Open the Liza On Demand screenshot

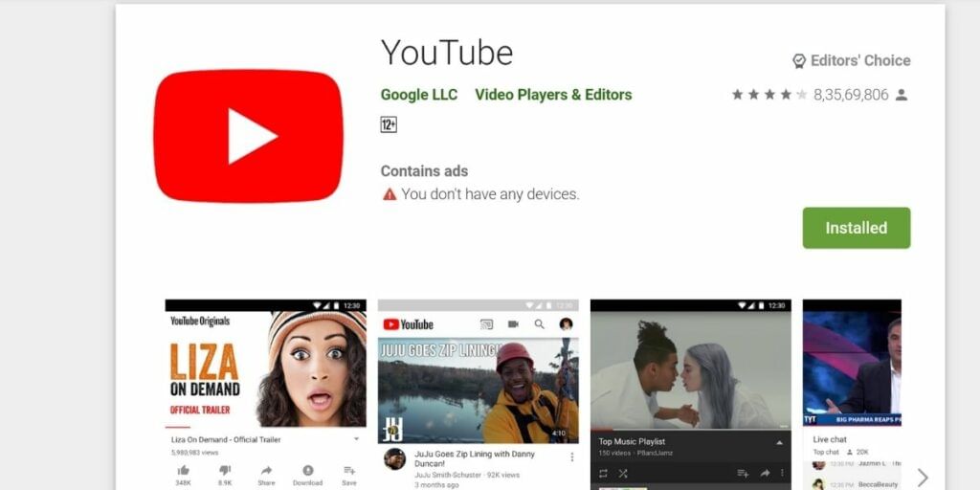click(266, 394)
